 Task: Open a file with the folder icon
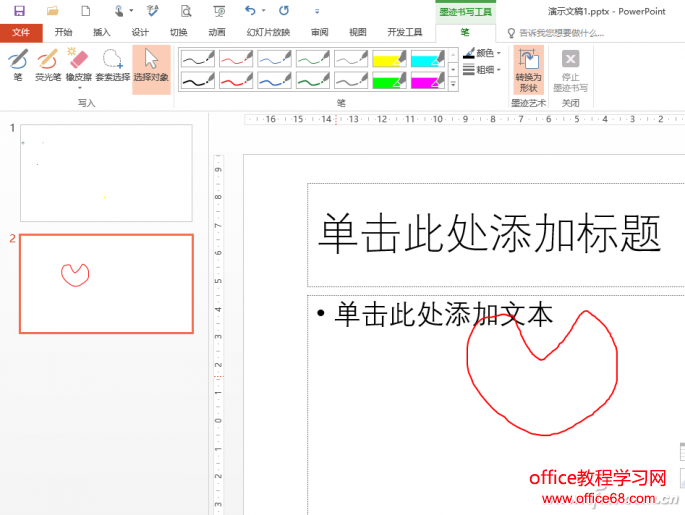pyautogui.click(x=53, y=10)
